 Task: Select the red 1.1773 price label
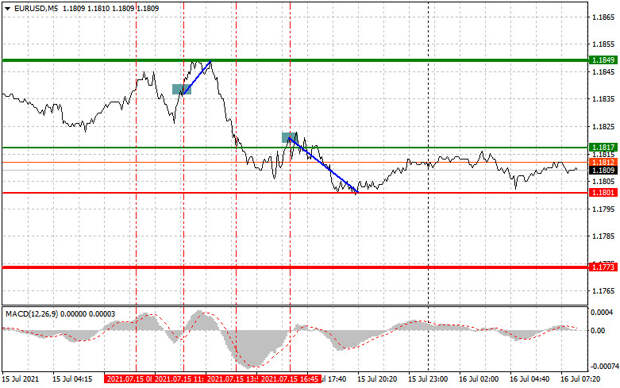coord(603,267)
